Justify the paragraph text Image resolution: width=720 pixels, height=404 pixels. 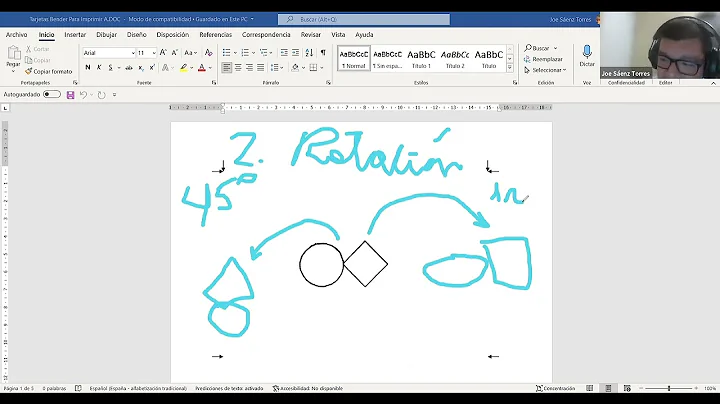pos(260,67)
